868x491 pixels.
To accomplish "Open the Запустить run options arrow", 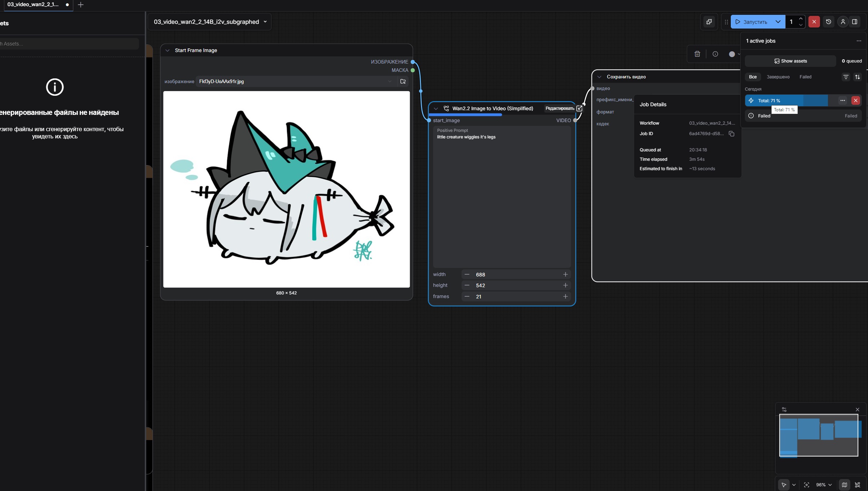I will [x=778, y=22].
